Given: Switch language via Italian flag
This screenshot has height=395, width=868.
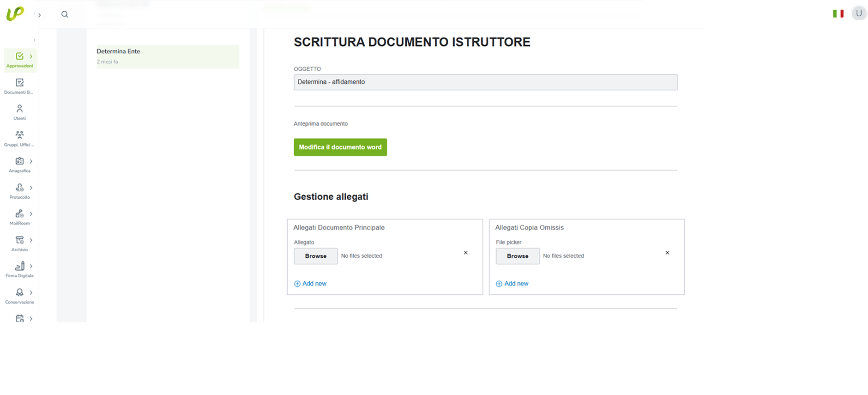Looking at the screenshot, I should click(838, 14).
